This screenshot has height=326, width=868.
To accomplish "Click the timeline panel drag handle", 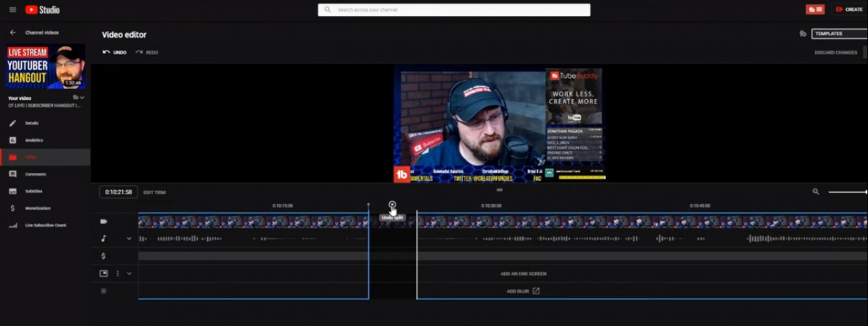I will pos(499,190).
